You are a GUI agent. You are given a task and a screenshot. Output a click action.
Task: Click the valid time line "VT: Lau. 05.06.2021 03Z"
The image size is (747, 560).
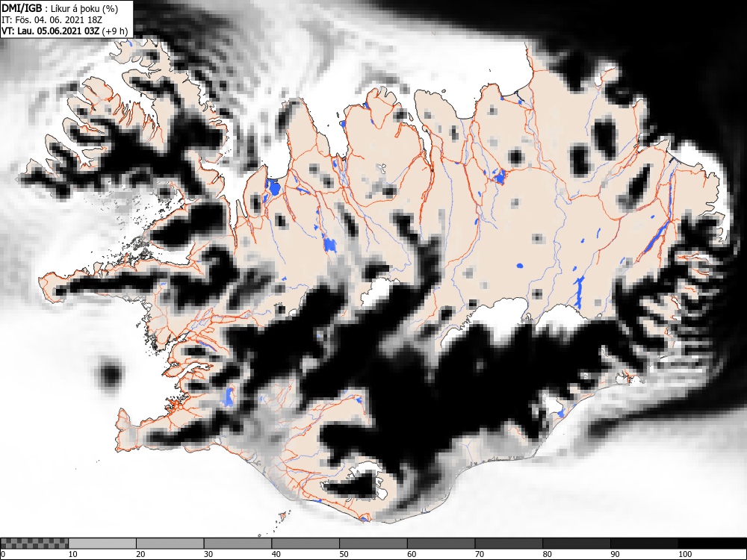point(51,31)
